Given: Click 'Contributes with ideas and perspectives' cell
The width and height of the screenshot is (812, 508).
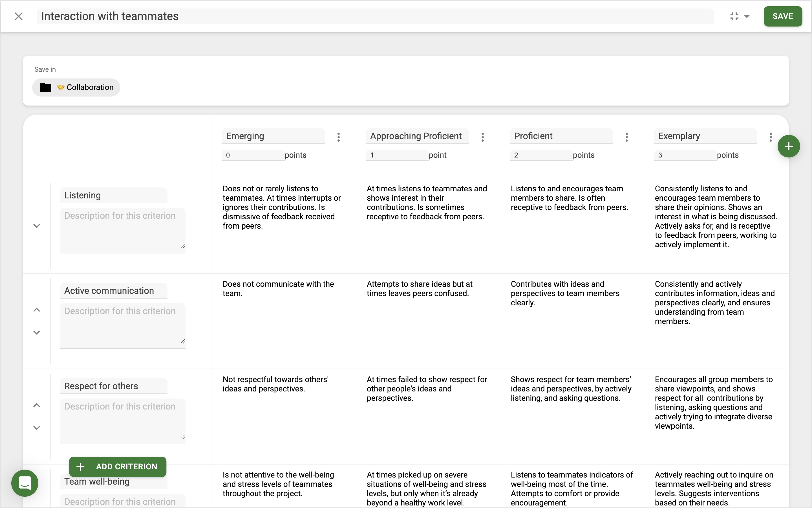Looking at the screenshot, I should click(x=565, y=293).
